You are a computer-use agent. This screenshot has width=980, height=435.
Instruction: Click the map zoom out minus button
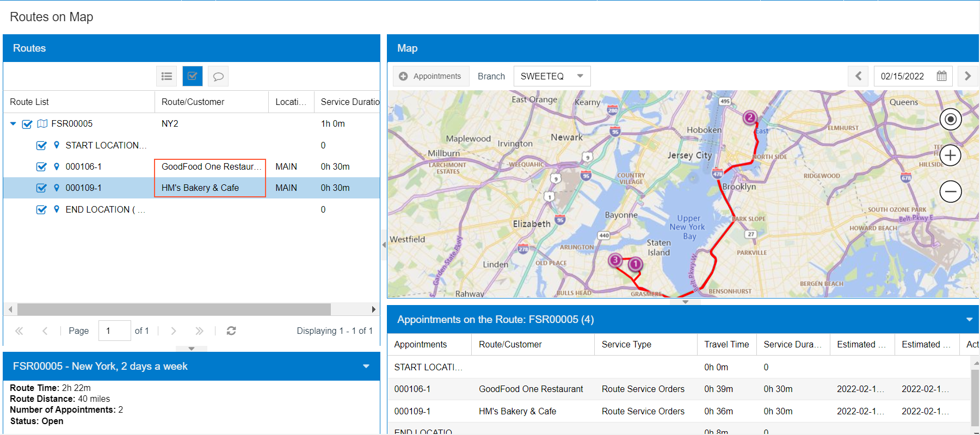coord(950,191)
